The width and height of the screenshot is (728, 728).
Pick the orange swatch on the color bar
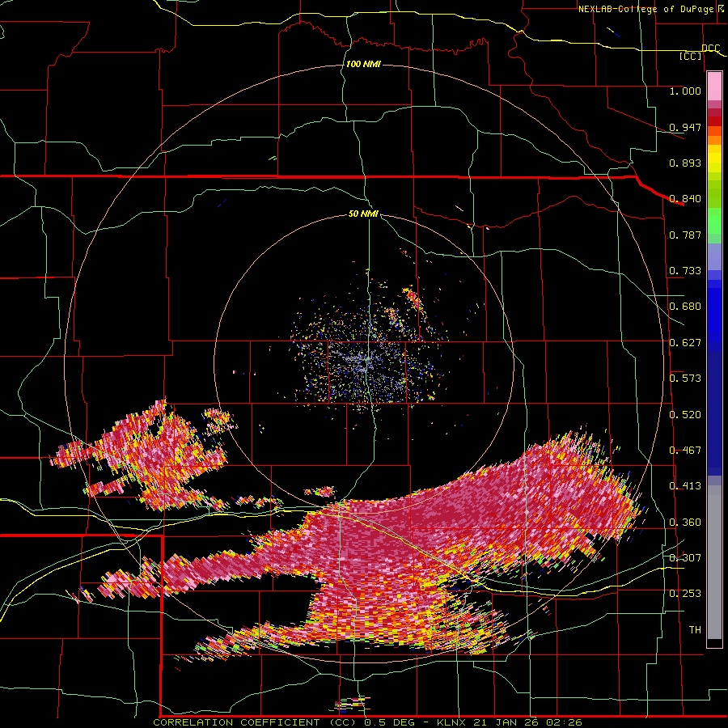714,140
